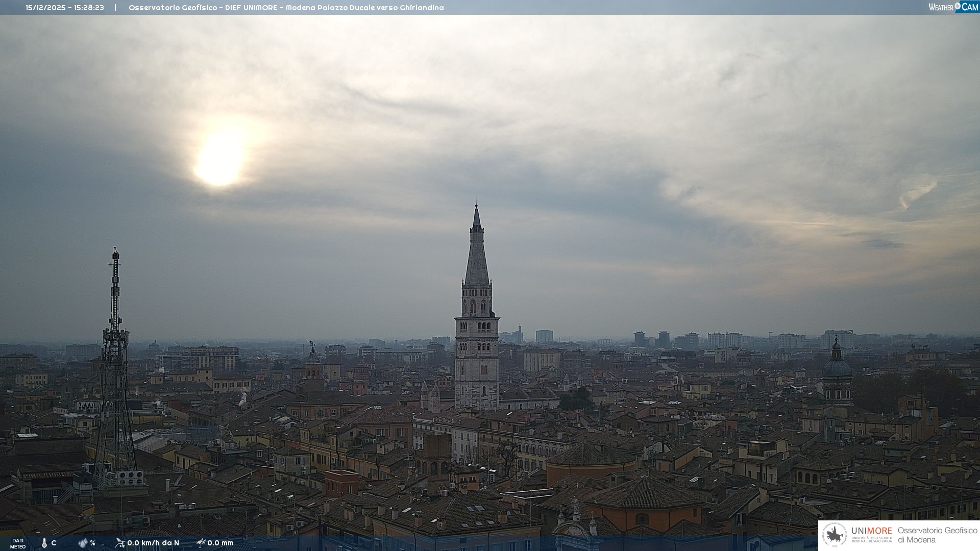This screenshot has width=980, height=551.
Task: Click the timestamp 15/12/2025 - 15:28:23
Action: coord(65,8)
